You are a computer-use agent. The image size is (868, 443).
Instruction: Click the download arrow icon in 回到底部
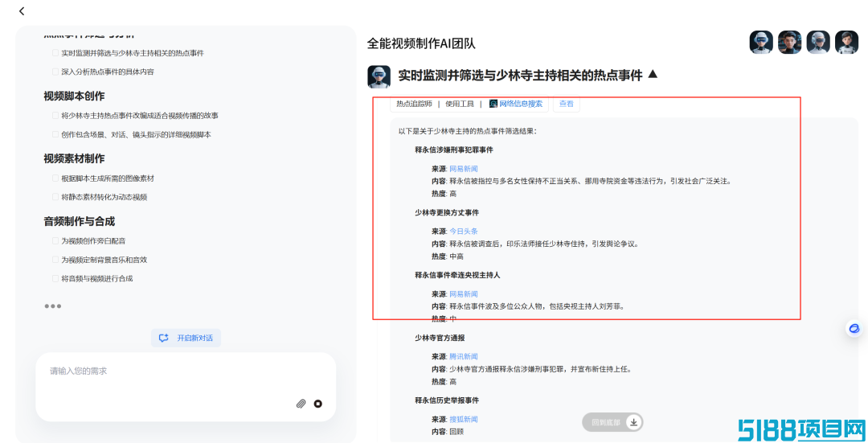[634, 423]
